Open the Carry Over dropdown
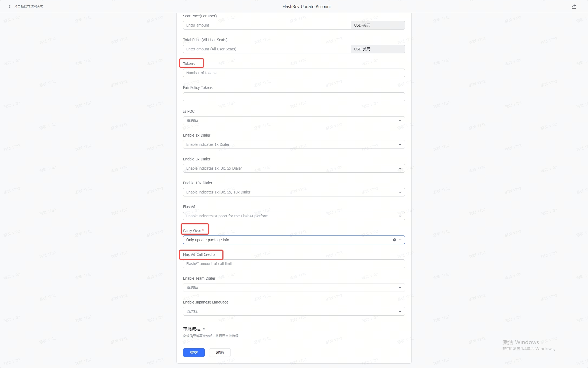The width and height of the screenshot is (588, 368). [x=294, y=240]
